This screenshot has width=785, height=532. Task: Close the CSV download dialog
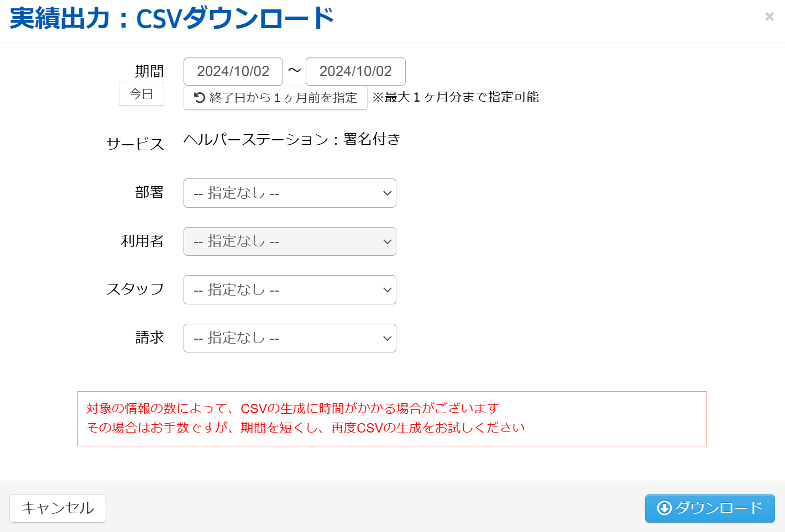coord(769,17)
